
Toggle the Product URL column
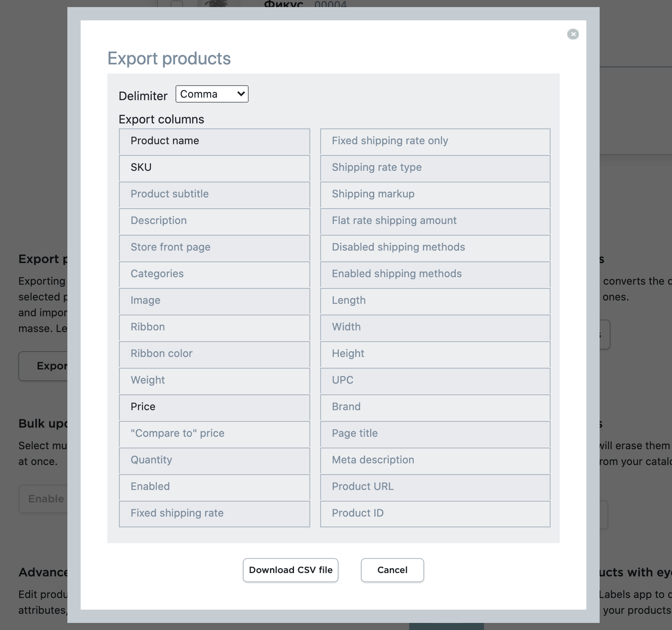(435, 487)
